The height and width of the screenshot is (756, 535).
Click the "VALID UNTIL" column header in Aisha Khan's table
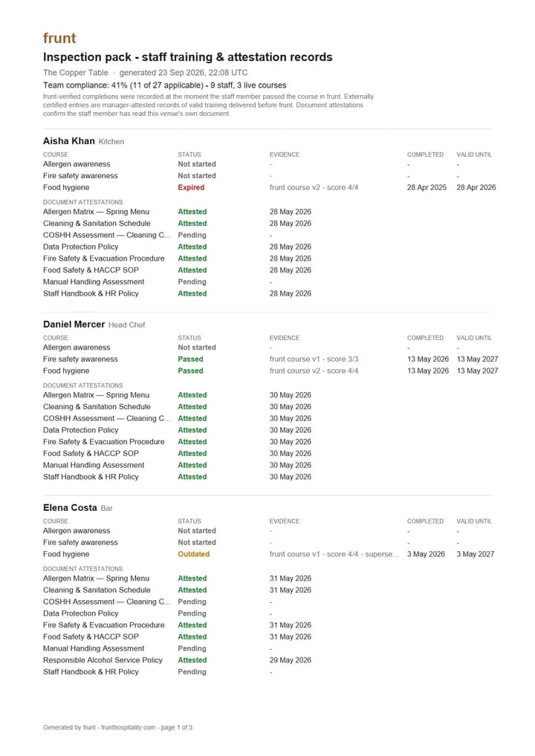click(x=474, y=154)
